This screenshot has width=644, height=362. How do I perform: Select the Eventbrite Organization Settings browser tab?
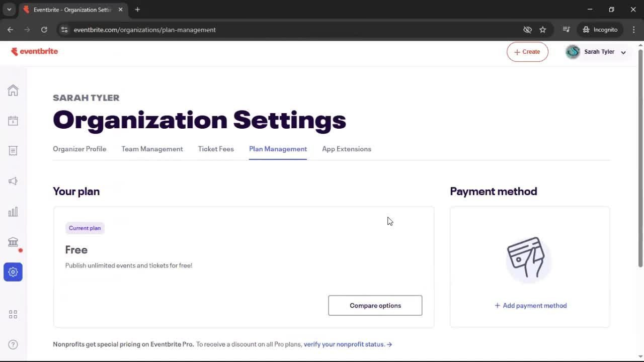point(72,10)
